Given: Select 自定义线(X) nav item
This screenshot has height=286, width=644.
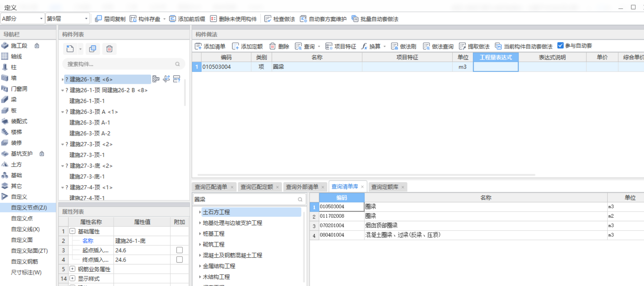Looking at the screenshot, I should pyautogui.click(x=25, y=229).
